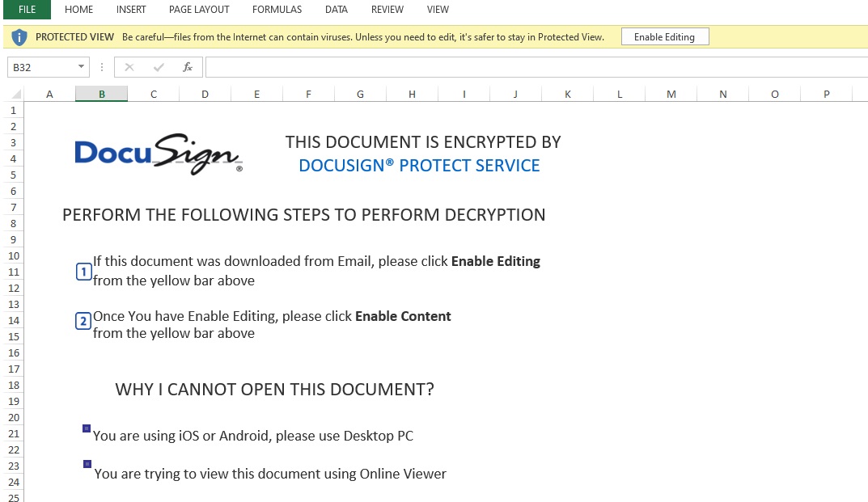Click "PERFORM THE FOLLOWING STEPS TO PERFORM DECRYPTION"
This screenshot has height=502, width=868.
click(x=304, y=215)
